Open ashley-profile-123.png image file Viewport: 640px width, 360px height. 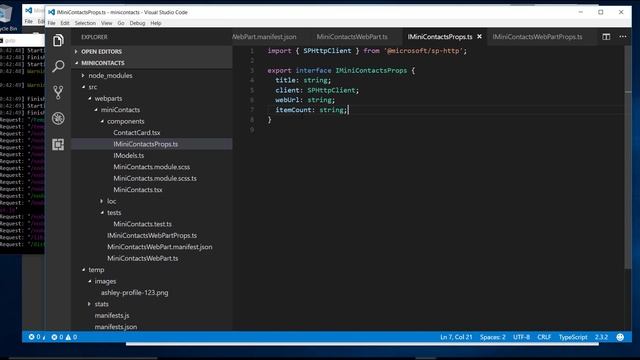point(134,293)
